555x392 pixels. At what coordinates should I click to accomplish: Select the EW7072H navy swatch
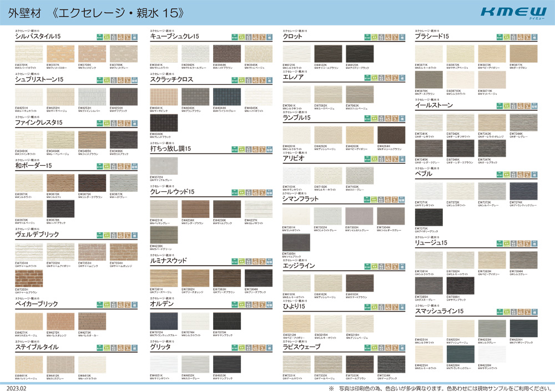point(164,321)
